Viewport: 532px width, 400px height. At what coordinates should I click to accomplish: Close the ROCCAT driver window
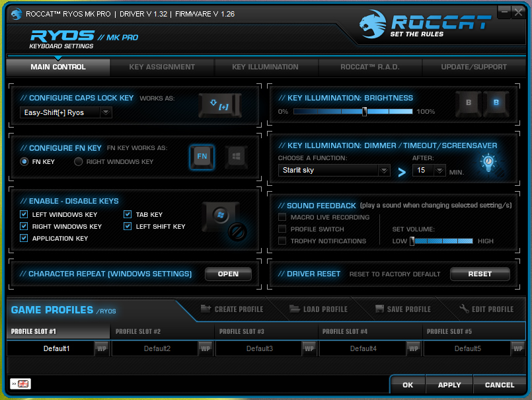518,13
